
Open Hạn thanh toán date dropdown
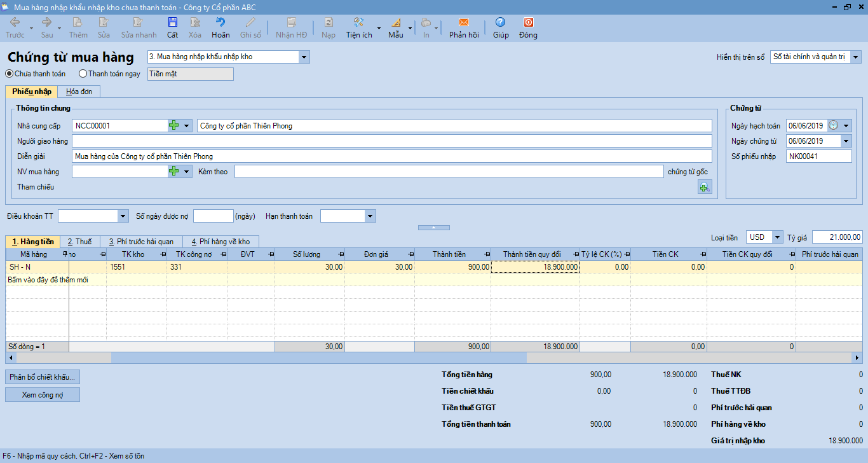tap(370, 216)
